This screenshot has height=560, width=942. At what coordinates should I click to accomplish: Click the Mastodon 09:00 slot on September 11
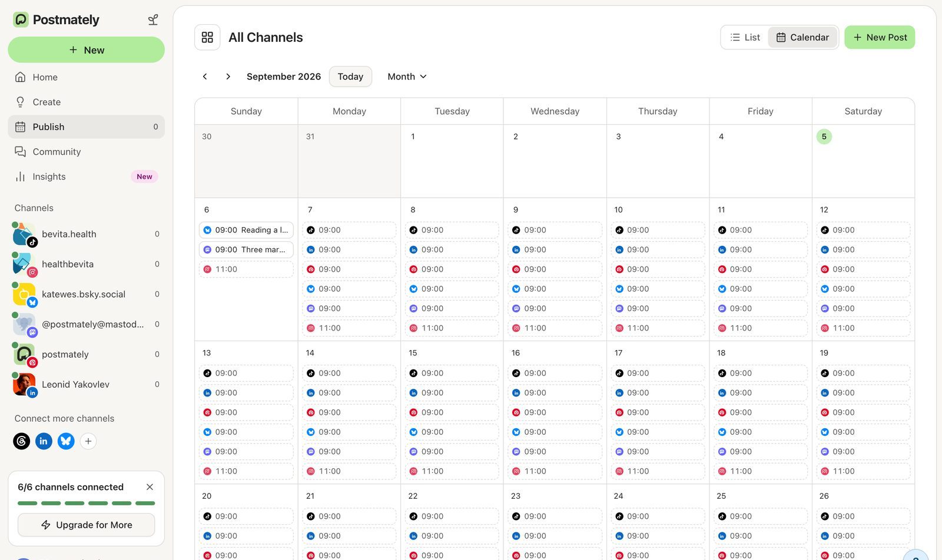[x=761, y=308]
